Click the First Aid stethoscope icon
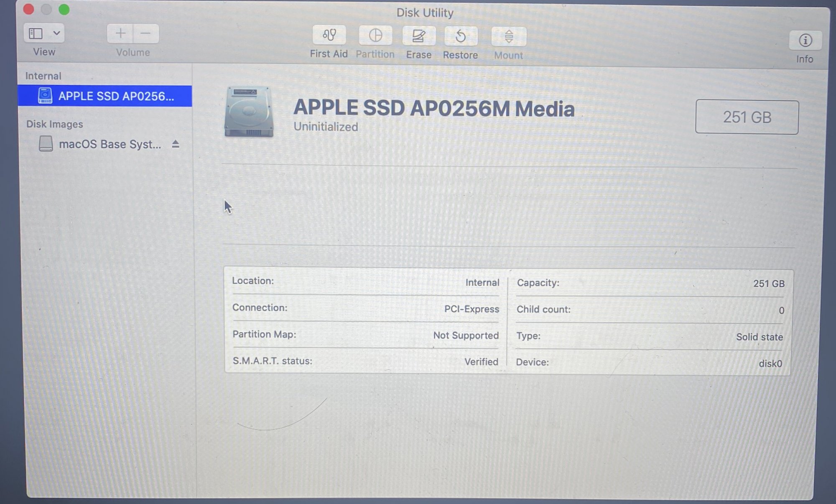The height and width of the screenshot is (504, 836). click(x=329, y=35)
